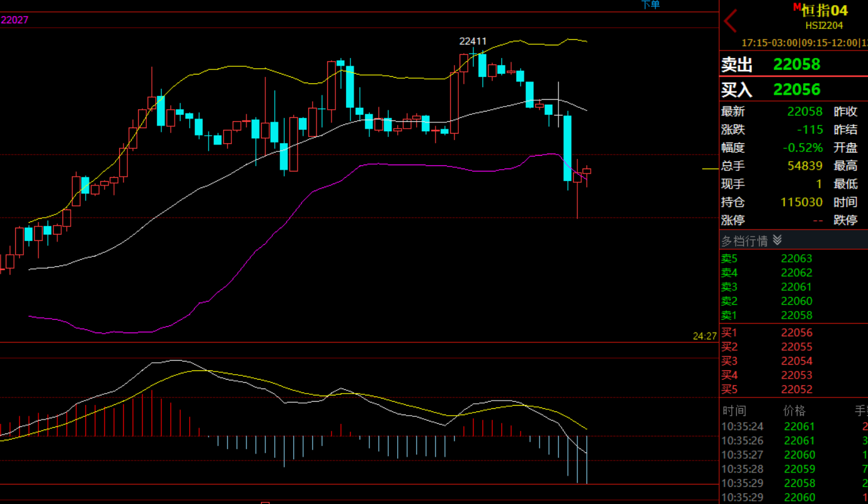Click the 价格 column header in tick list
Image resolution: width=868 pixels, height=504 pixels.
click(x=794, y=411)
